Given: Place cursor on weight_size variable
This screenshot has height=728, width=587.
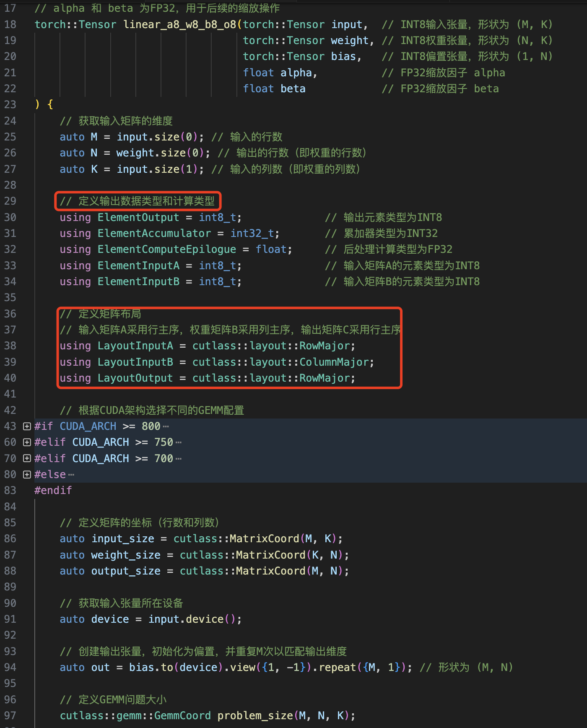Looking at the screenshot, I should 125,555.
